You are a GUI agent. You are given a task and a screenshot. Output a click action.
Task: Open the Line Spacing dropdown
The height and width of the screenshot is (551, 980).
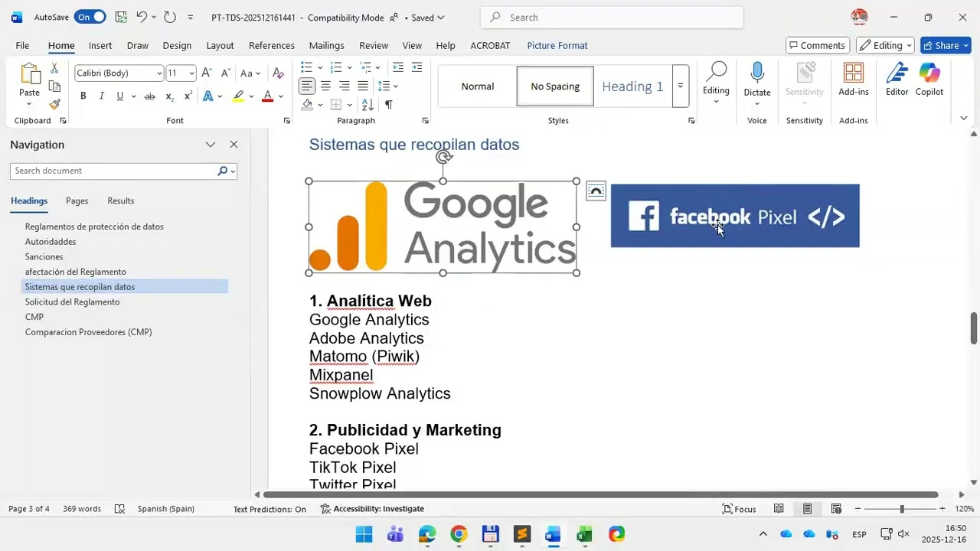395,86
